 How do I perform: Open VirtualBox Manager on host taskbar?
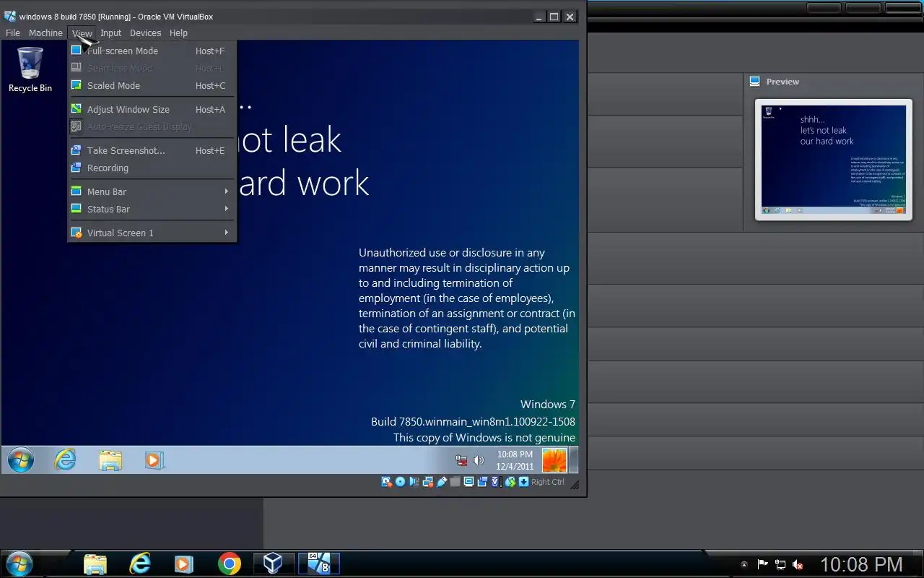tap(273, 564)
